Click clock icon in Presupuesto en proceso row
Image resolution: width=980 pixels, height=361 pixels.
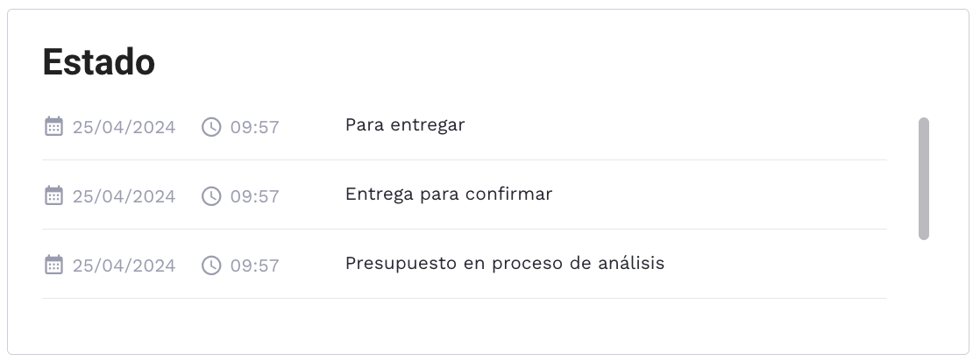[211, 265]
